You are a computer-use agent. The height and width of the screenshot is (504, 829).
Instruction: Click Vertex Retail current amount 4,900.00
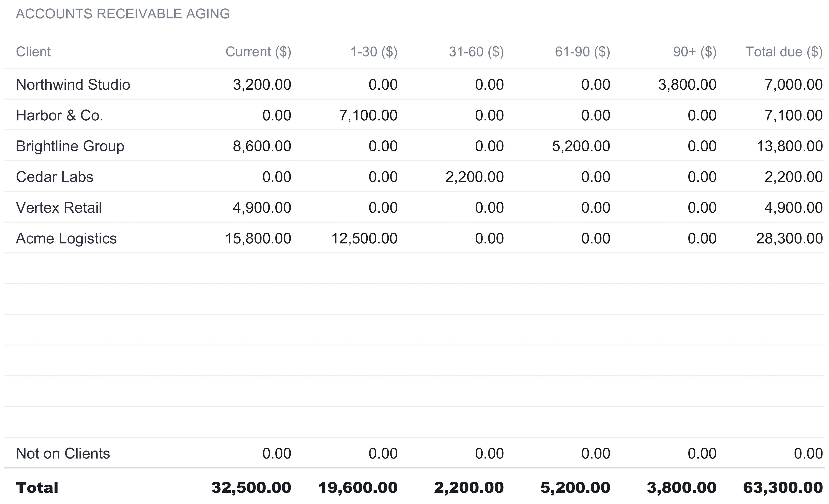click(x=262, y=208)
